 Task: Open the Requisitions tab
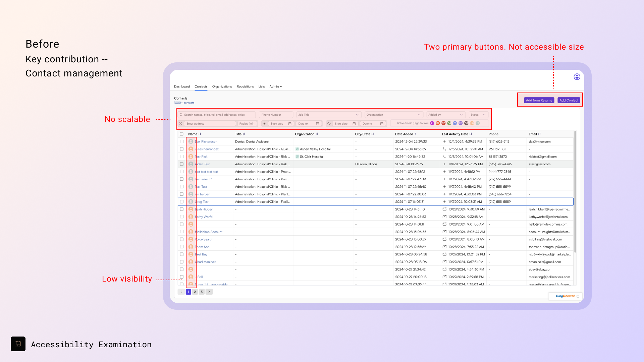[245, 86]
